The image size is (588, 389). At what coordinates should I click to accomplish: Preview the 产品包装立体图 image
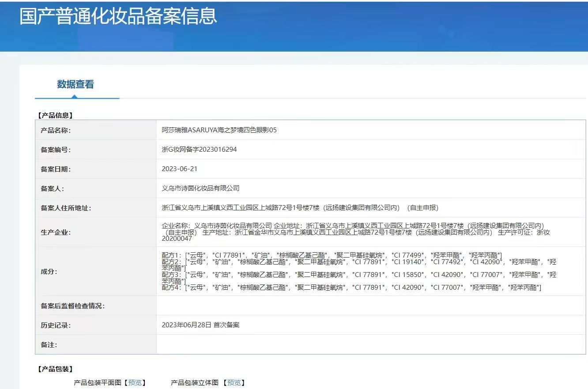(x=234, y=383)
